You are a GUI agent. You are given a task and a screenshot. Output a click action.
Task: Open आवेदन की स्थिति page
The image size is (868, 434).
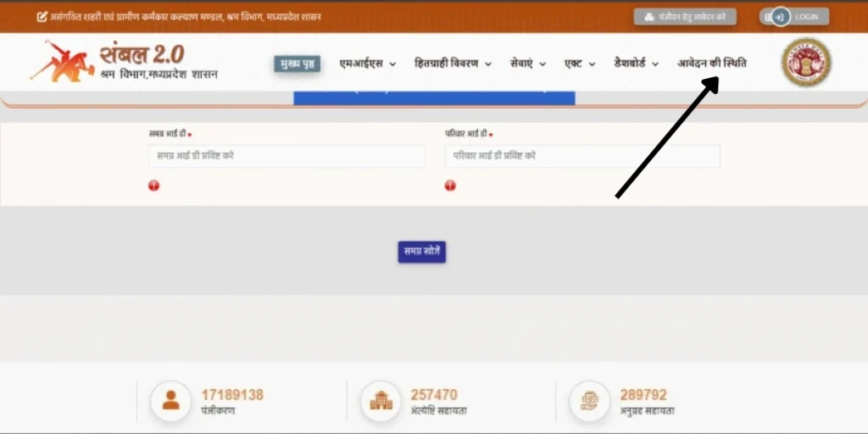click(712, 64)
